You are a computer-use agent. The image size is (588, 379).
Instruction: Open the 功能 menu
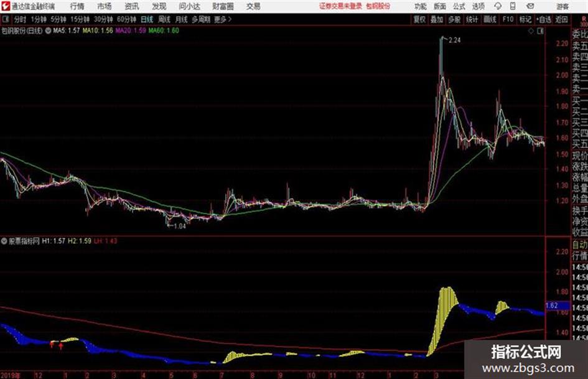tap(421, 6)
